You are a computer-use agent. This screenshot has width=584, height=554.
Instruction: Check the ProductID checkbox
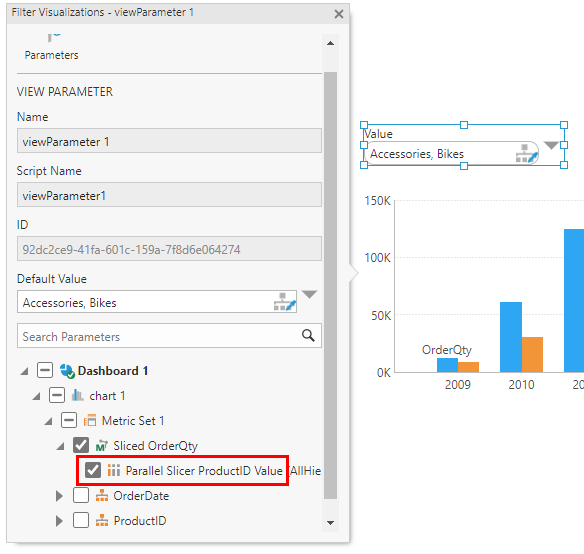81,520
